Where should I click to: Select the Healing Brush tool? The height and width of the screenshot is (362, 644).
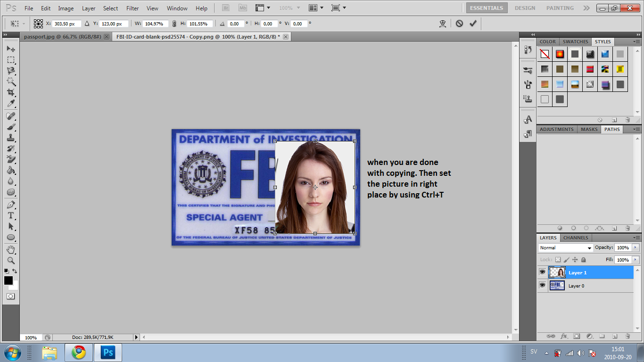11,116
